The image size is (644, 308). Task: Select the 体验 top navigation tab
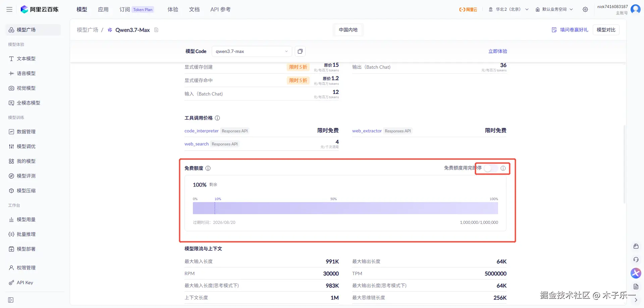[x=173, y=9]
